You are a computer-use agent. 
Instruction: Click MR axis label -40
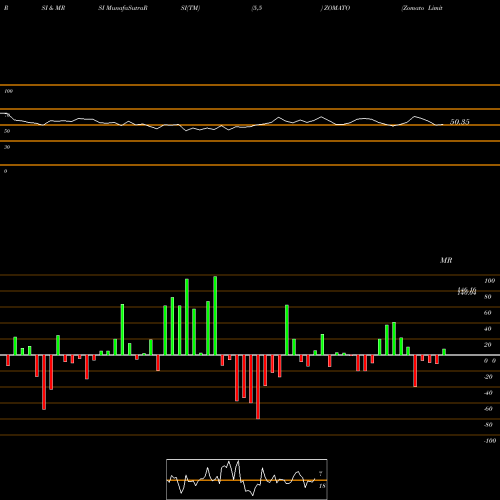tap(488, 393)
